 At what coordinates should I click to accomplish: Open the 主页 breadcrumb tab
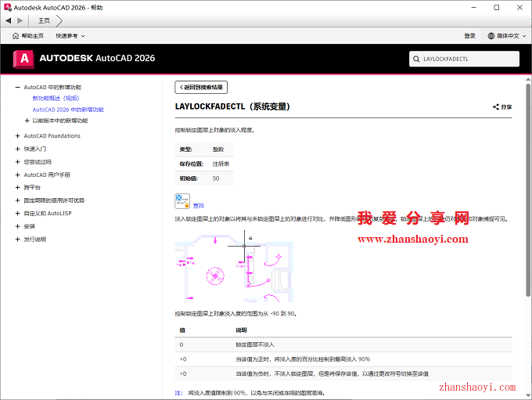tap(44, 20)
